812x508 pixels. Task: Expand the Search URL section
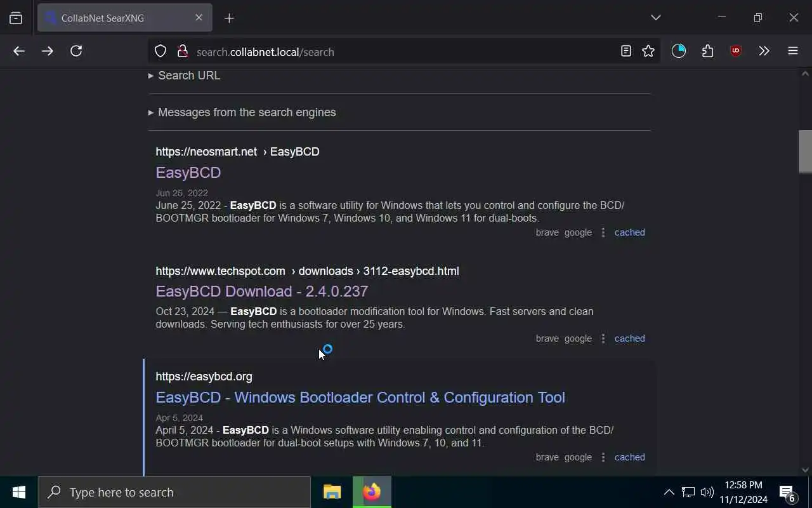184,76
